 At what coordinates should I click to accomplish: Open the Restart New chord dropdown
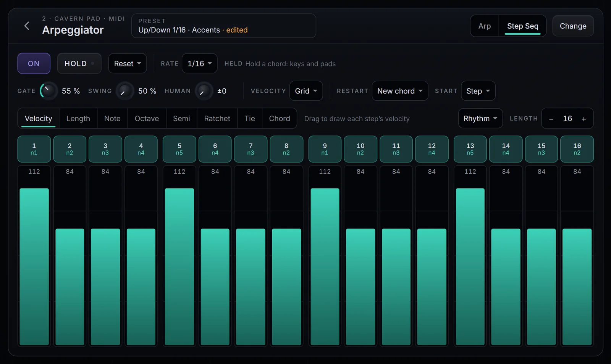pos(400,91)
